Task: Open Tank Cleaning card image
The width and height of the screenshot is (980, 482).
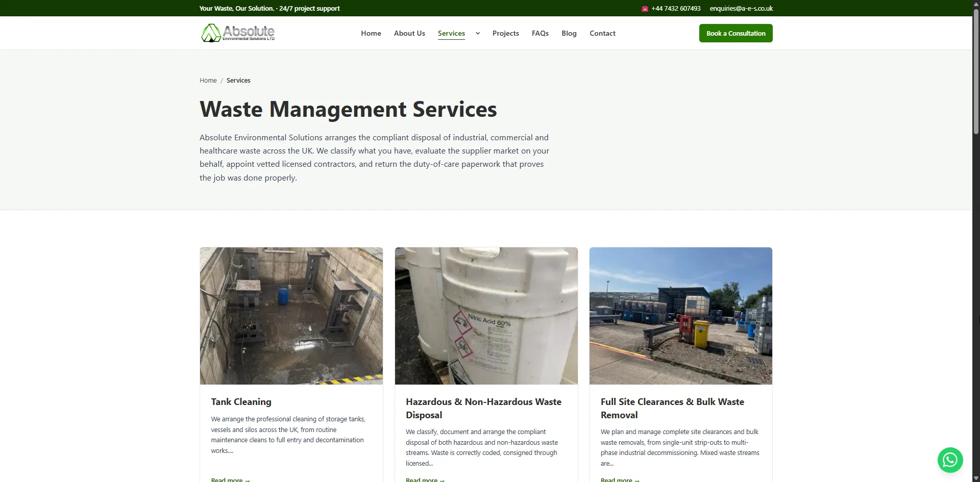Action: (x=291, y=316)
